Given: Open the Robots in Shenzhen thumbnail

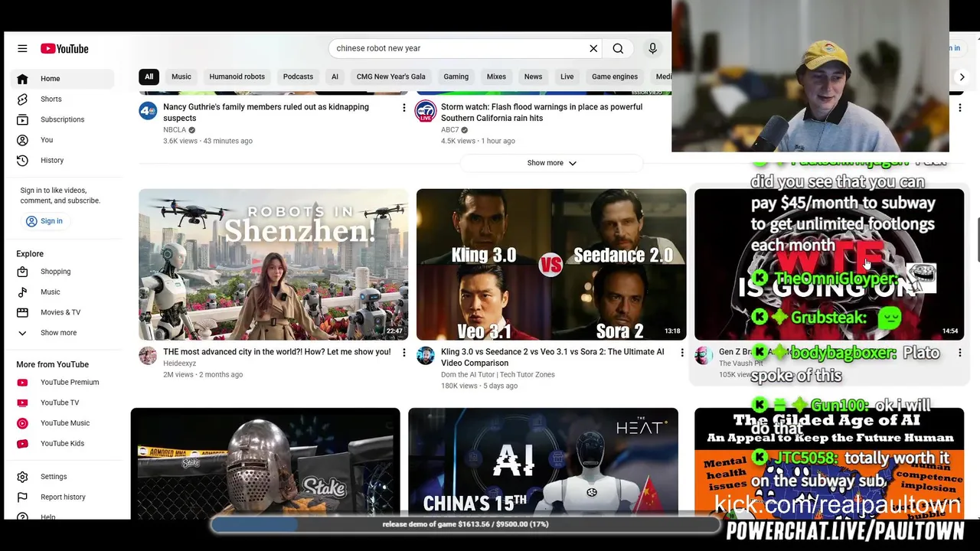Looking at the screenshot, I should (273, 264).
